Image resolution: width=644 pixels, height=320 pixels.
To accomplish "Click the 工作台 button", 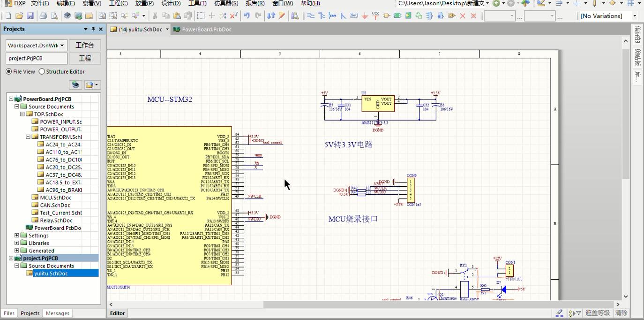I will pos(85,46).
